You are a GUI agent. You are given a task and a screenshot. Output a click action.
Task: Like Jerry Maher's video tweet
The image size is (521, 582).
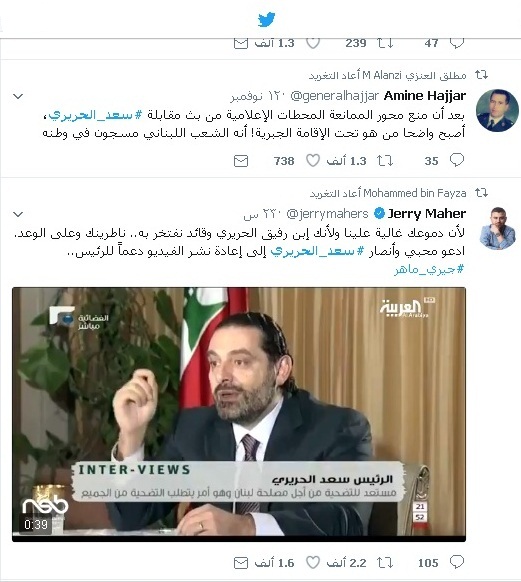pos(313,563)
